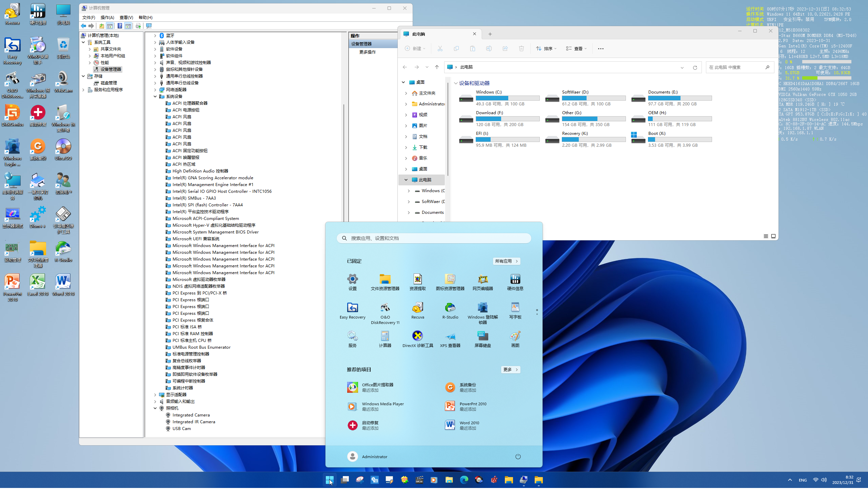Image resolution: width=868 pixels, height=490 pixels.
Task: Open the 排序 dropdown in 此电脑
Action: click(x=546, y=49)
